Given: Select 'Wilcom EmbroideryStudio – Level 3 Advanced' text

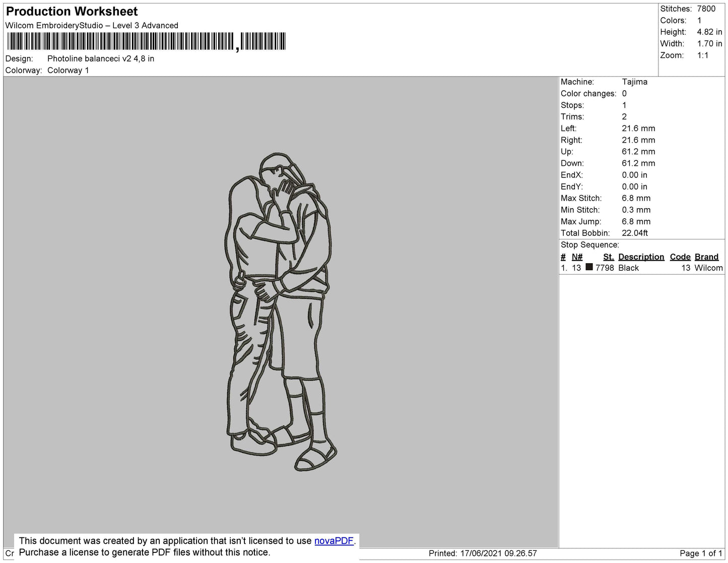Looking at the screenshot, I should 92,26.
